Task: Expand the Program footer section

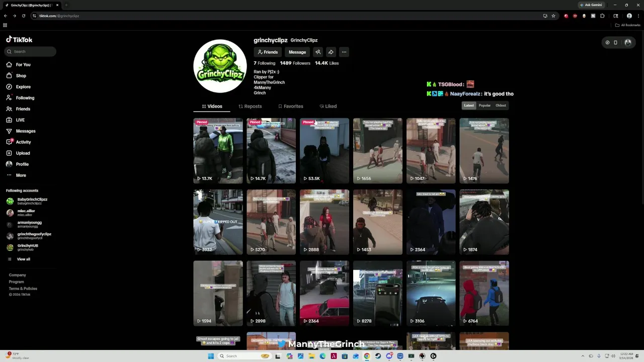Action: (16, 282)
